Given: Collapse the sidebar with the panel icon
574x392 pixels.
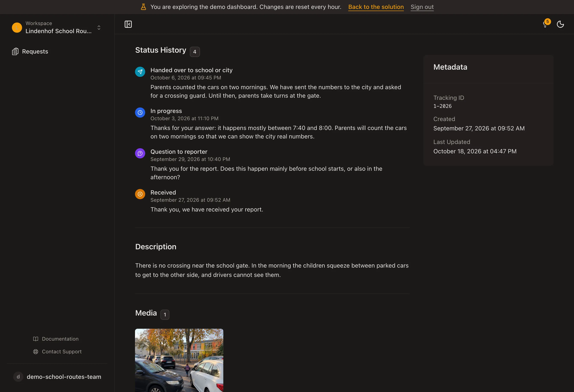Looking at the screenshot, I should (x=128, y=24).
